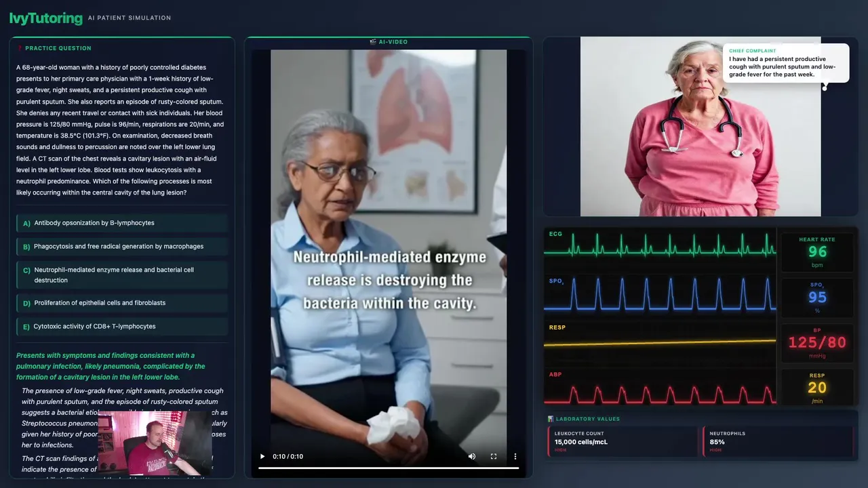Click the Chief Complaint speech bubble
This screenshot has height=488, width=868.
point(786,63)
